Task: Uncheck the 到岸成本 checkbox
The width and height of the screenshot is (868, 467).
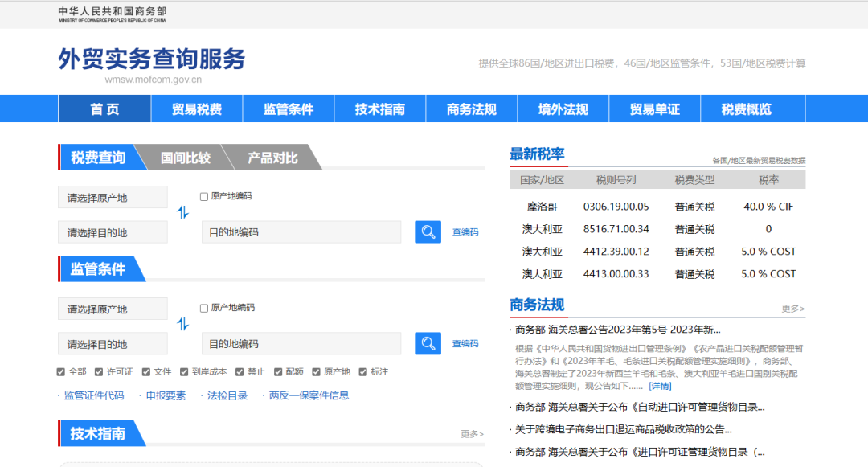Action: point(184,372)
